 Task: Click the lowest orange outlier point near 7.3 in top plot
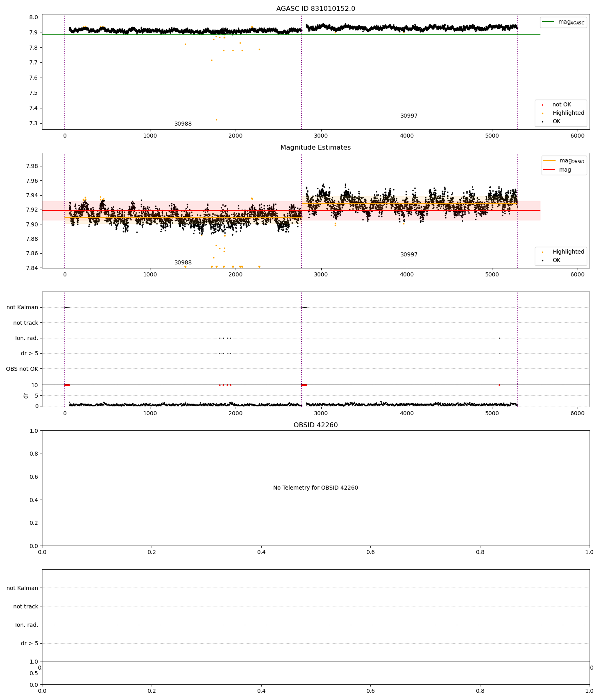point(216,120)
